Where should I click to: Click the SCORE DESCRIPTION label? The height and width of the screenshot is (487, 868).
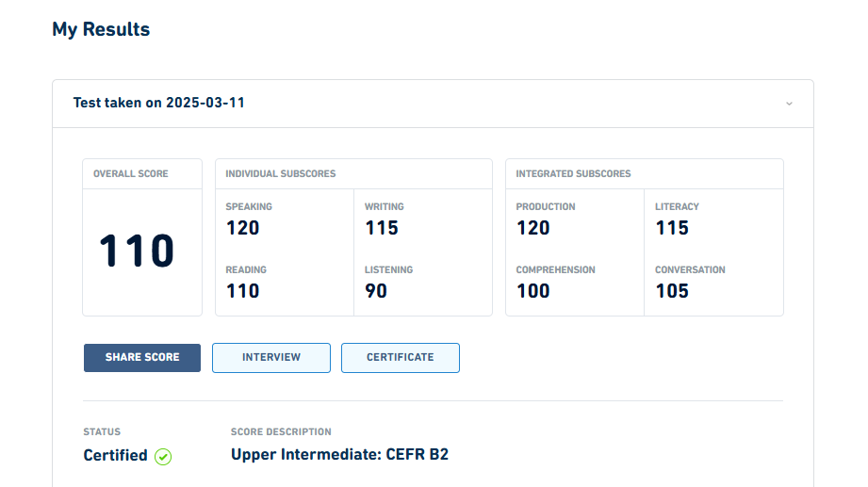281,432
